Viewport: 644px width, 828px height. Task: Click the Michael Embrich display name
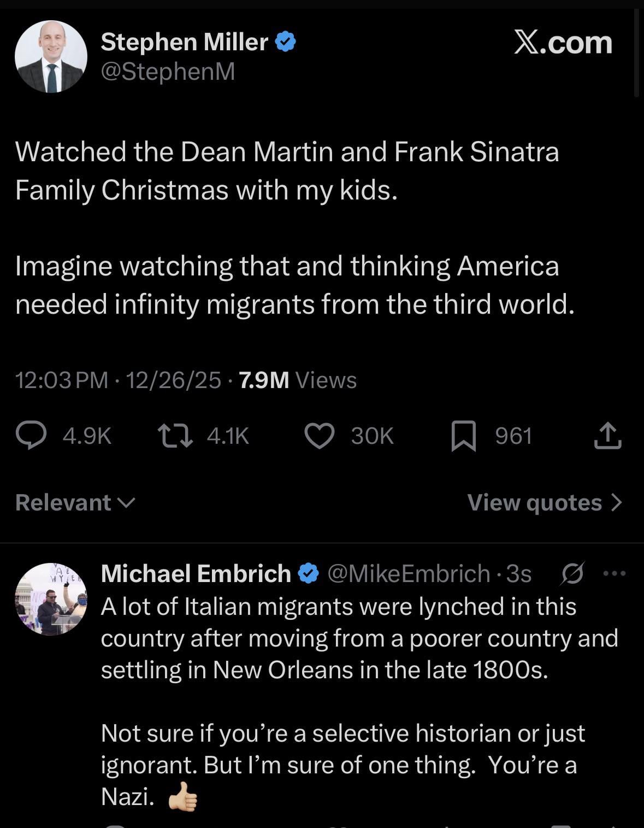(x=196, y=573)
